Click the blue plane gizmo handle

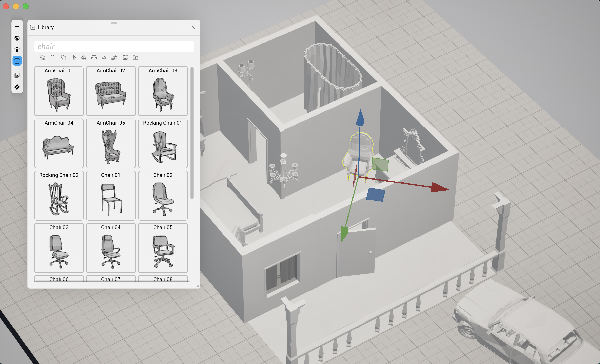[x=376, y=195]
